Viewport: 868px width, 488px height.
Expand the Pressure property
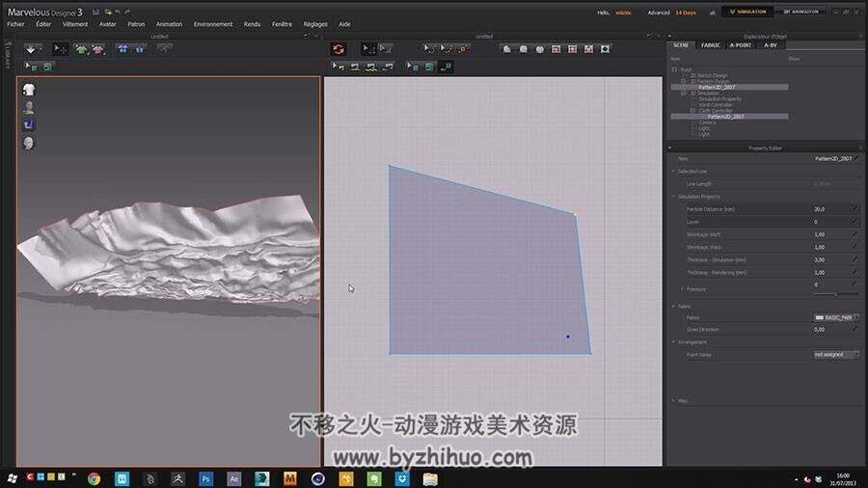[x=682, y=288]
